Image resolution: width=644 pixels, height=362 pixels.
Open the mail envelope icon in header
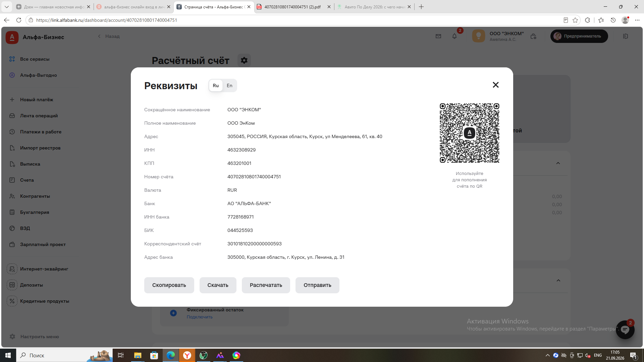click(438, 36)
